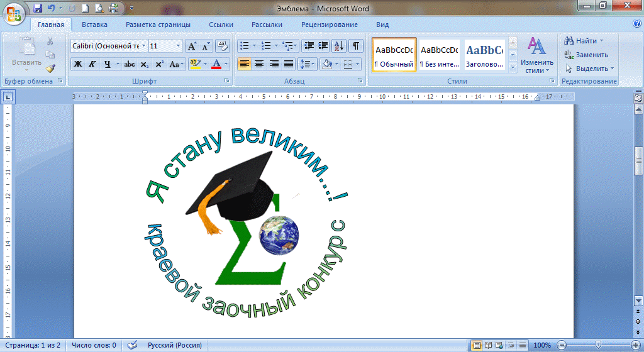Toggle strikethrough formatting

click(x=130, y=64)
